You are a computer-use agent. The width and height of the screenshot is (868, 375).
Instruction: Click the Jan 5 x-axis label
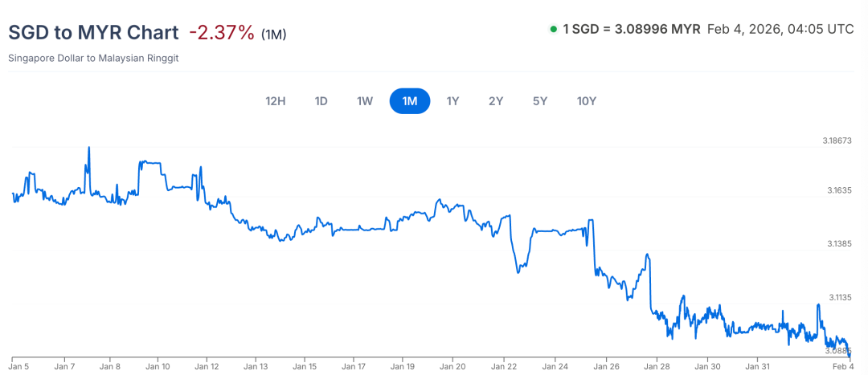click(20, 366)
